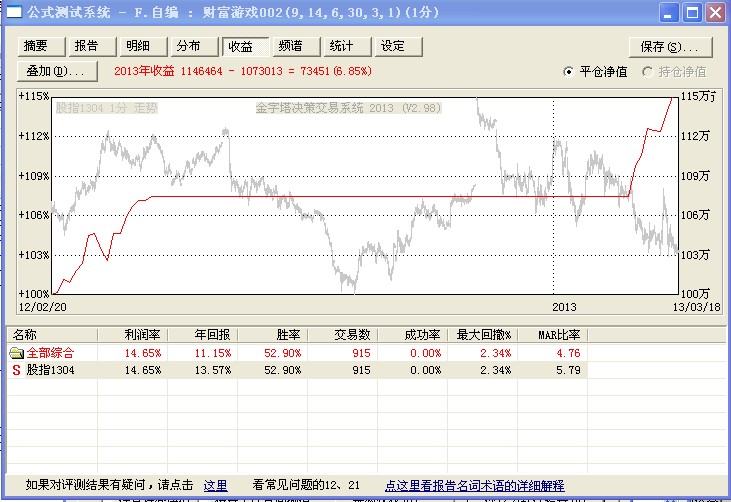
Task: Click the folder icon beside 全部综合
Action: click(x=16, y=353)
